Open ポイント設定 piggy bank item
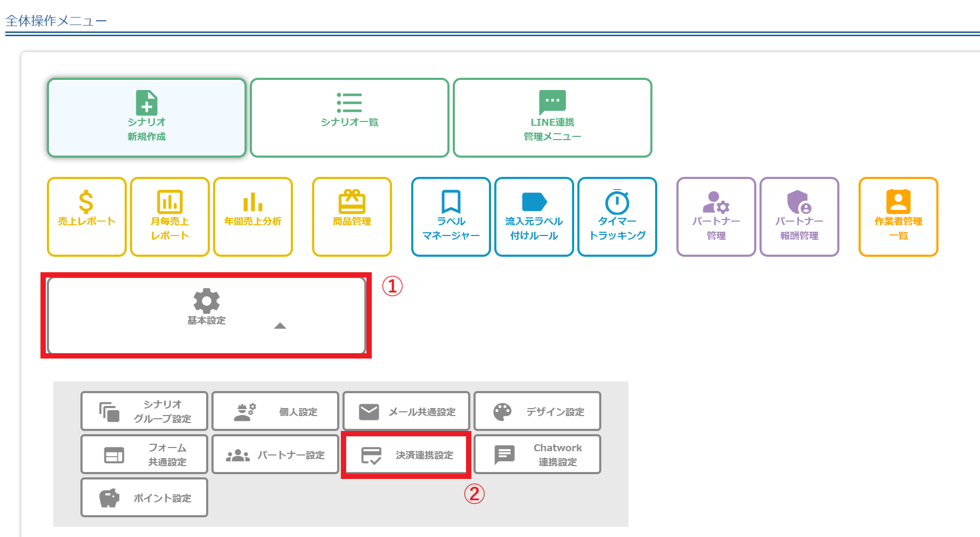This screenshot has width=980, height=537. 144,498
